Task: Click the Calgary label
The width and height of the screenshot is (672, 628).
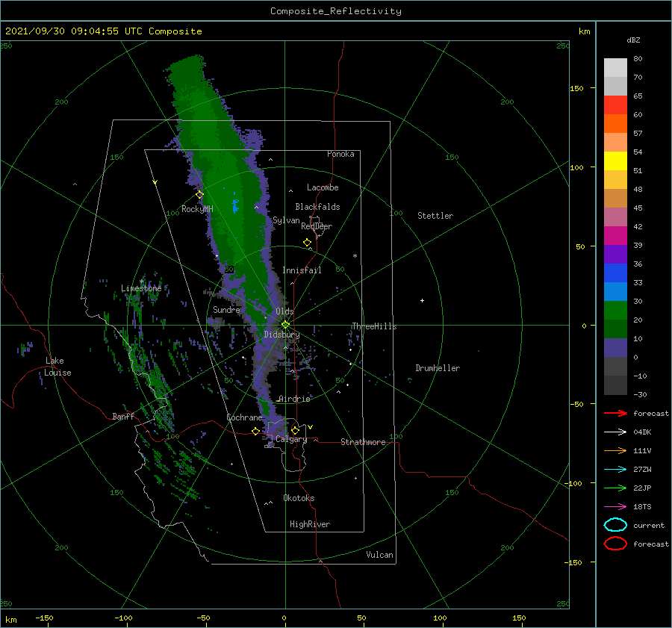Action: tap(291, 439)
